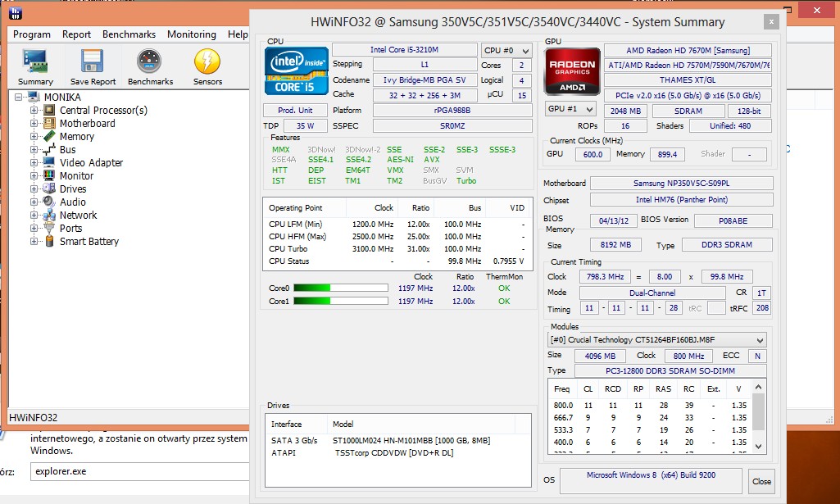Click the Bus tree icon

(x=49, y=149)
